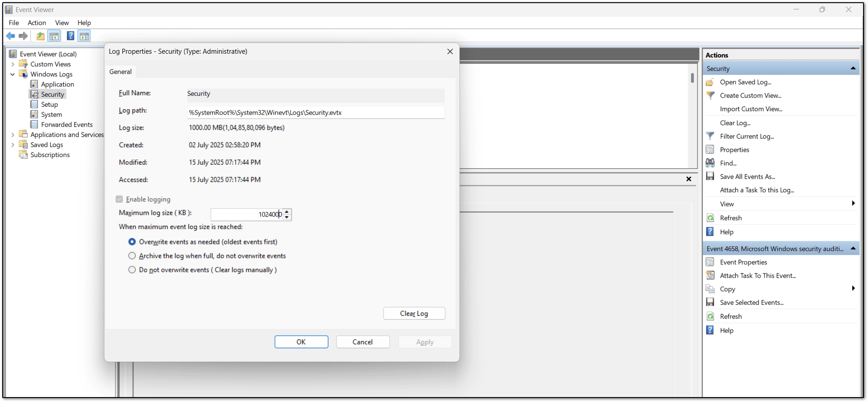Viewport: 868px width, 402px height.
Task: Toggle the Show/Hide Console Tree toolbar icon
Action: [x=54, y=36]
